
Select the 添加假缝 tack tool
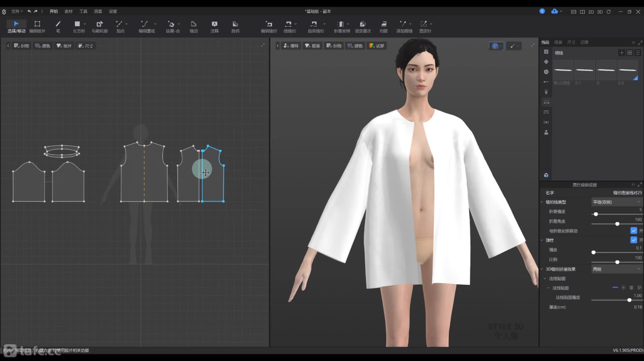[x=404, y=27]
